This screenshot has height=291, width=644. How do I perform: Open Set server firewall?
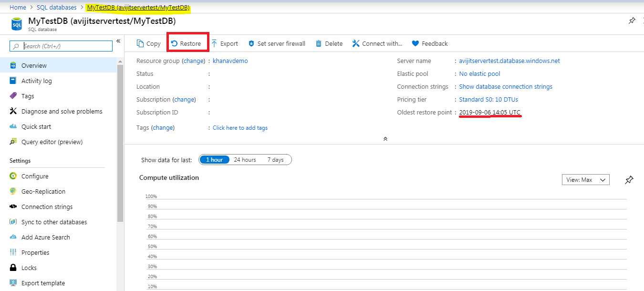pos(277,43)
